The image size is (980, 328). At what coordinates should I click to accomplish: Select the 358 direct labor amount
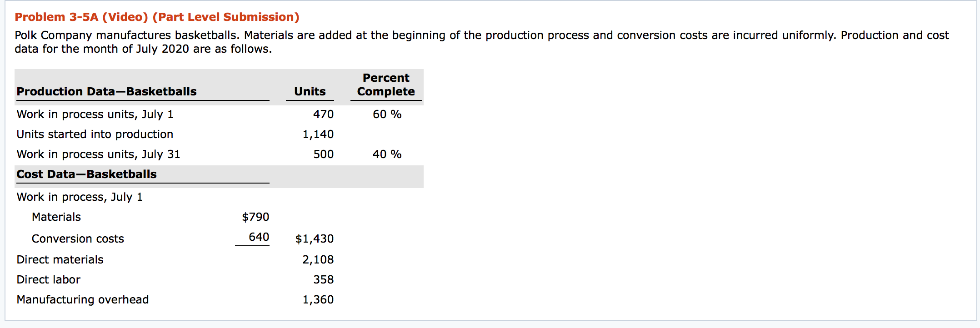[x=323, y=280]
